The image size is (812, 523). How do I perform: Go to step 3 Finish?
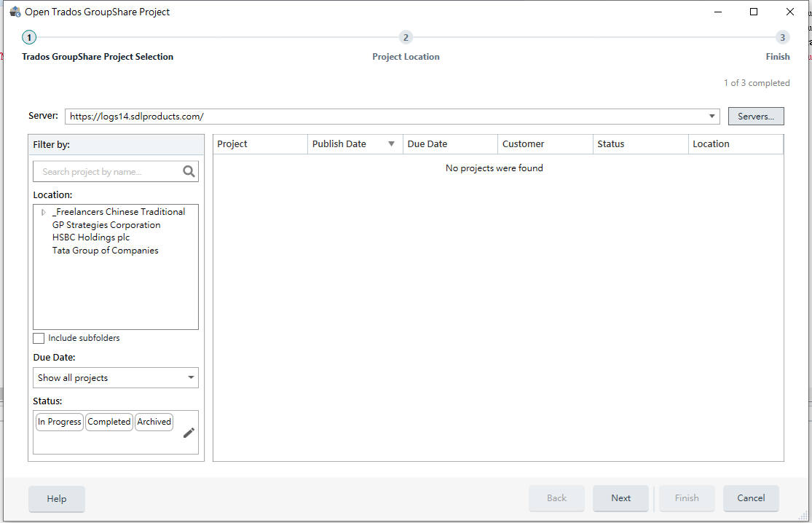point(782,38)
